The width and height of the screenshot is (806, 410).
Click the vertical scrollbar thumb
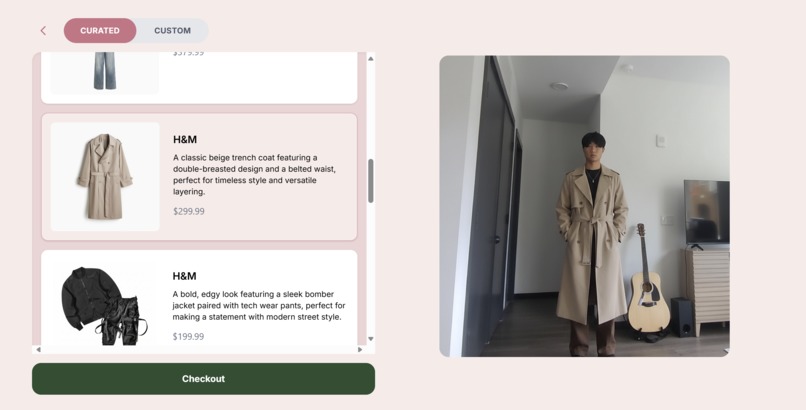371,181
